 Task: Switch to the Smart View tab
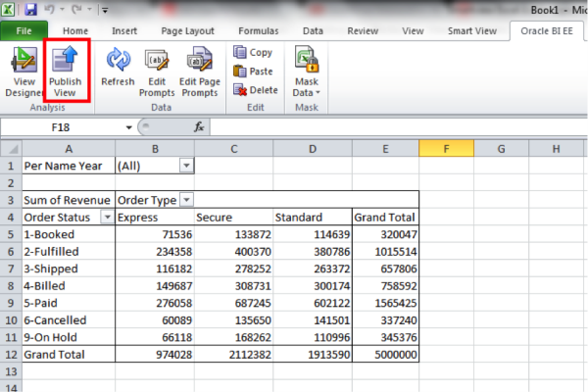coord(469,30)
